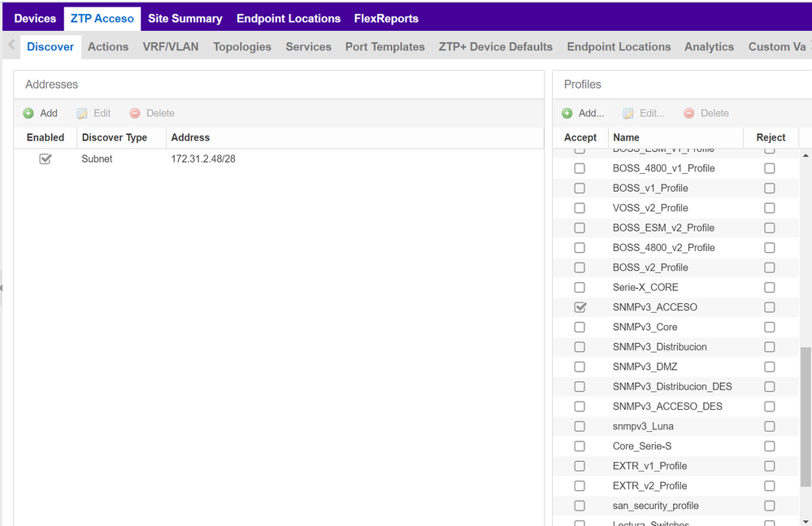The image size is (812, 526).
Task: Click the Edit pencil icon in Addresses
Action: point(82,114)
